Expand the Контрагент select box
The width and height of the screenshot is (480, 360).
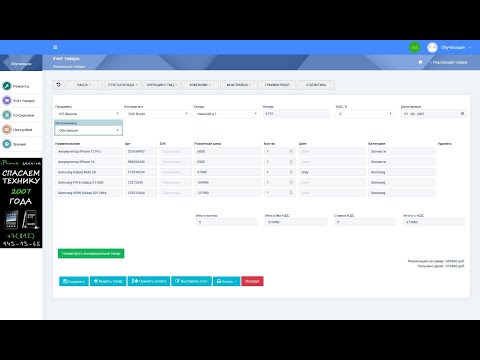pos(157,114)
